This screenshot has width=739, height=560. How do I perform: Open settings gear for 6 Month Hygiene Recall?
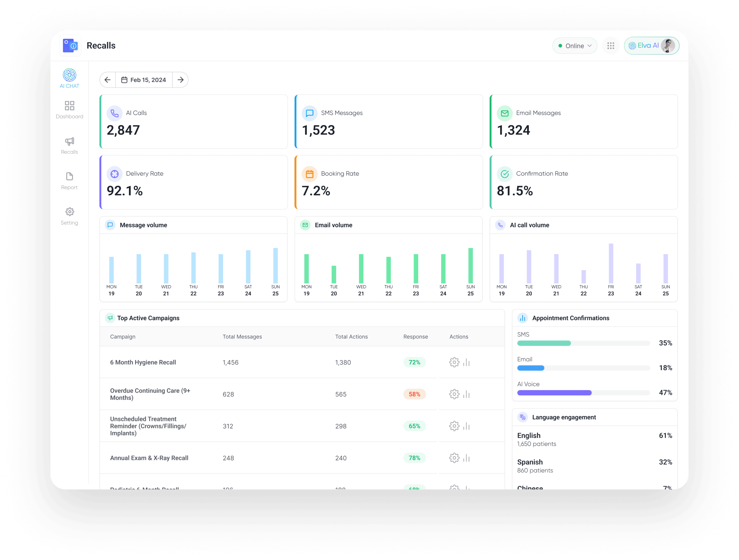(454, 362)
